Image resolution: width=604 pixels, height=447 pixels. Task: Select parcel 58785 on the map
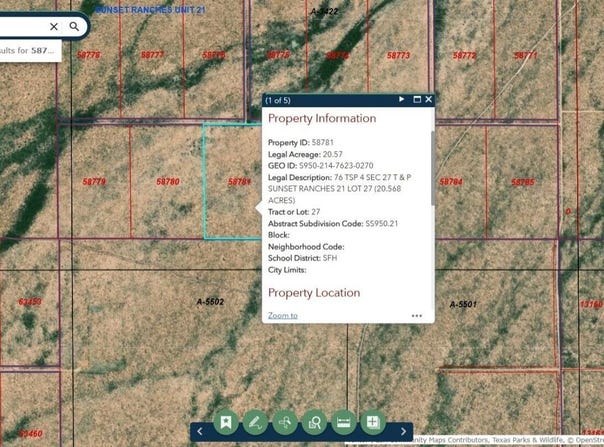tap(523, 182)
